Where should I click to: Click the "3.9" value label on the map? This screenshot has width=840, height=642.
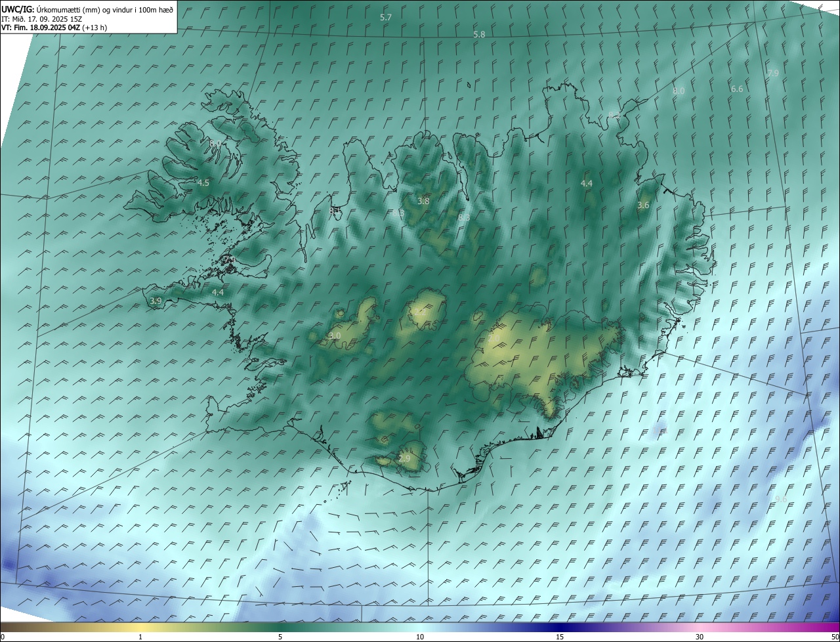point(156,301)
